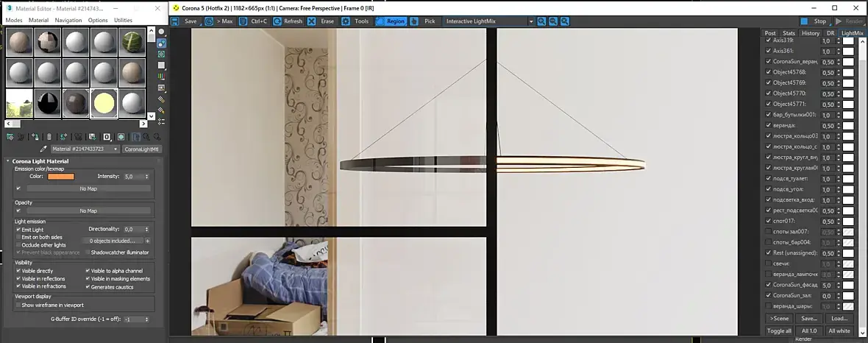Open the Navigation menu in Material Editor

coord(68,20)
